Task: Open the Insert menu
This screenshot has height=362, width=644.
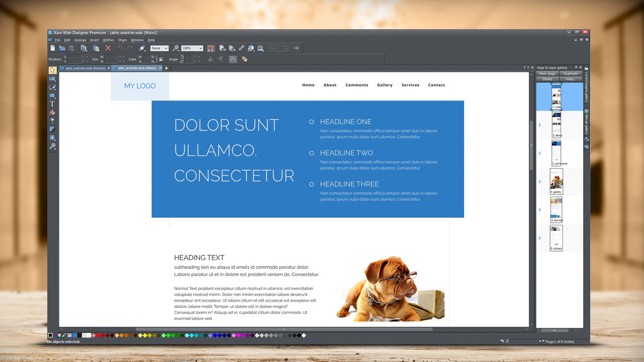Action: [x=95, y=40]
